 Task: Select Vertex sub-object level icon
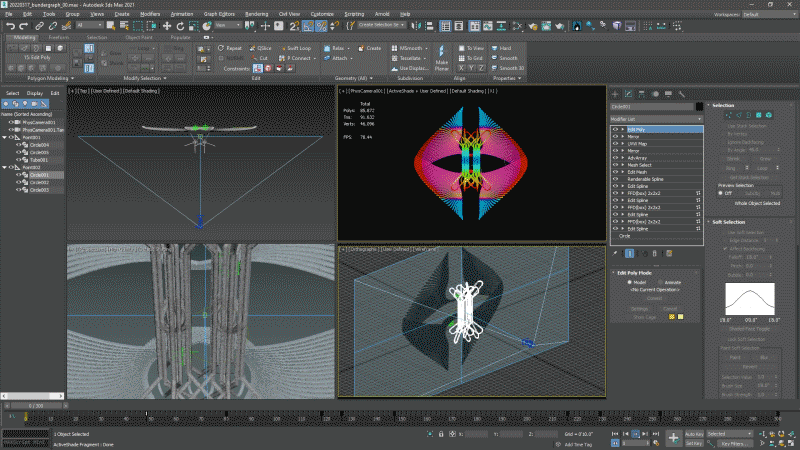point(728,115)
